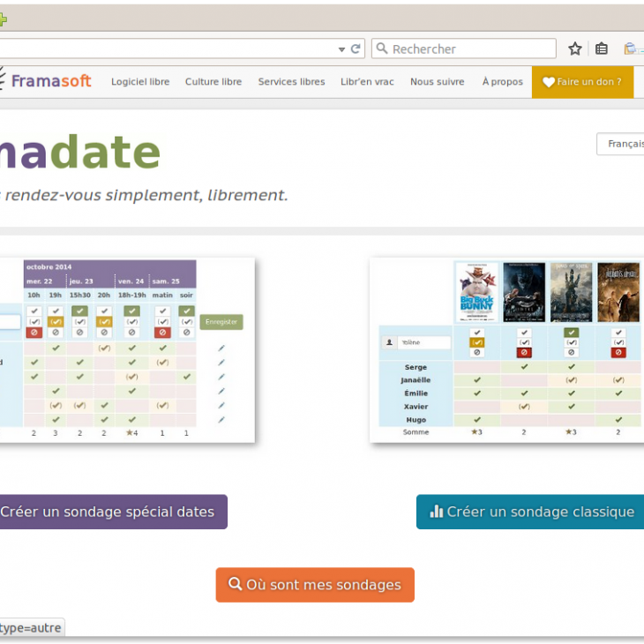The height and width of the screenshot is (644, 644).
Task: Click the green Enregistrer button in poll preview
Action: click(x=221, y=322)
